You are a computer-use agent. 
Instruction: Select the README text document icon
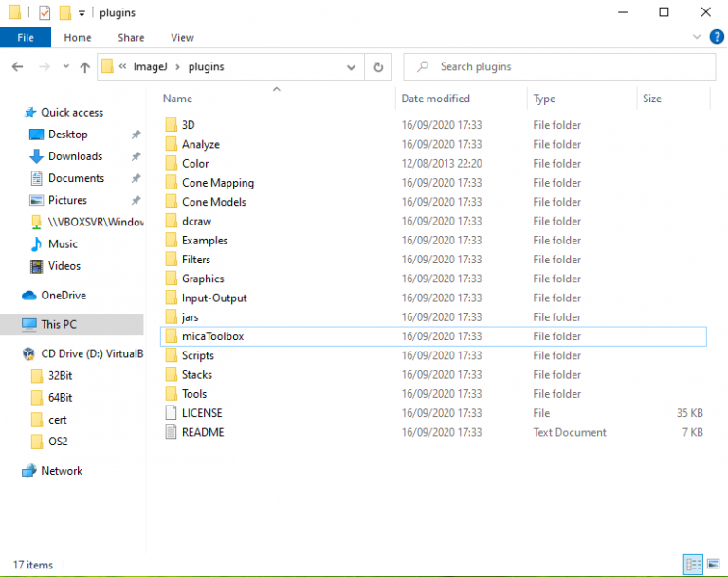172,432
